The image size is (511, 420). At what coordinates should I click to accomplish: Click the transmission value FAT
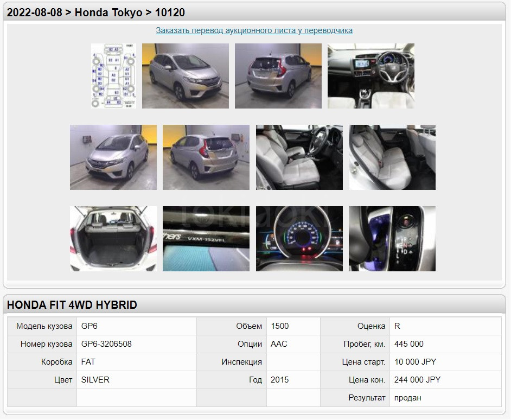coord(88,362)
